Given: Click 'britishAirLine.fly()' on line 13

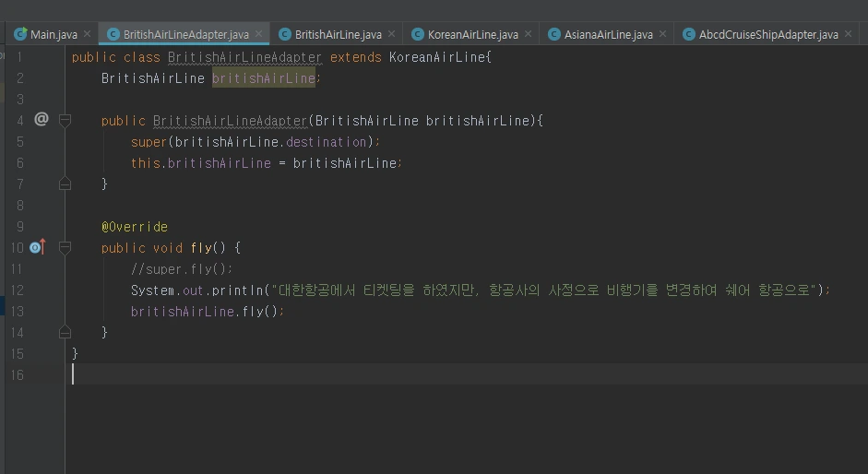Looking at the screenshot, I should tap(204, 312).
